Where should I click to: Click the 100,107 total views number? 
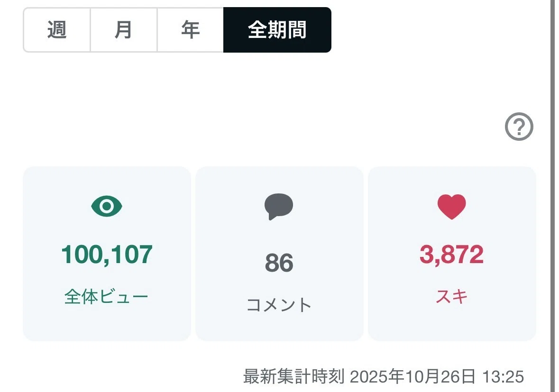pyautogui.click(x=107, y=255)
